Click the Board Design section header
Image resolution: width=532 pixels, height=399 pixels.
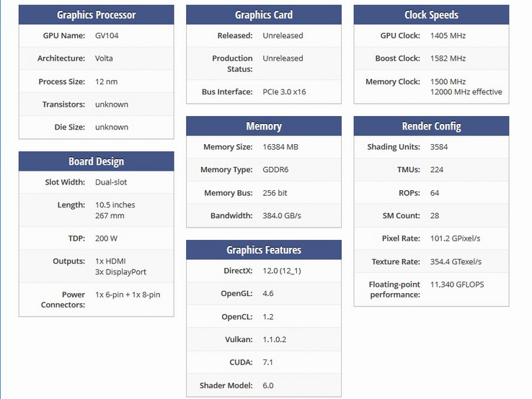click(96, 161)
